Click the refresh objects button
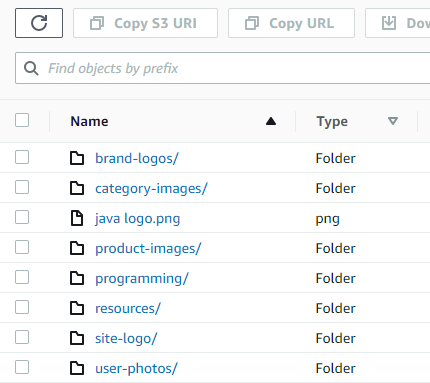Image resolution: width=430 pixels, height=383 pixels. 39,23
